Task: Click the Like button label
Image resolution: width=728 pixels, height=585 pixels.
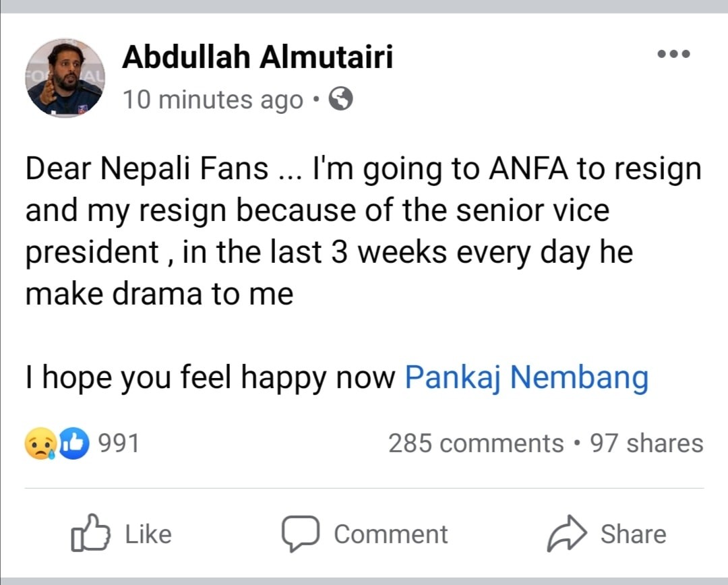Action: tap(148, 534)
